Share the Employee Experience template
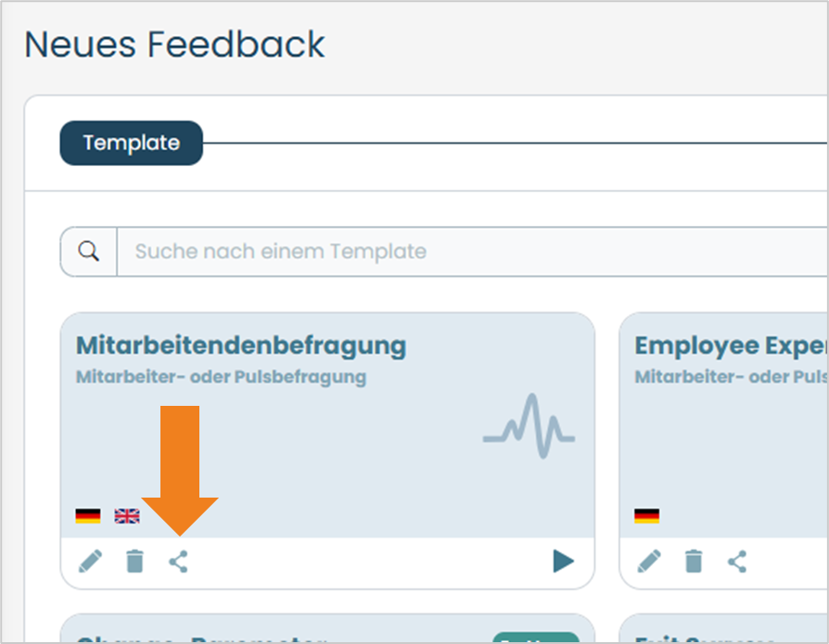The width and height of the screenshot is (829, 644). tap(737, 561)
